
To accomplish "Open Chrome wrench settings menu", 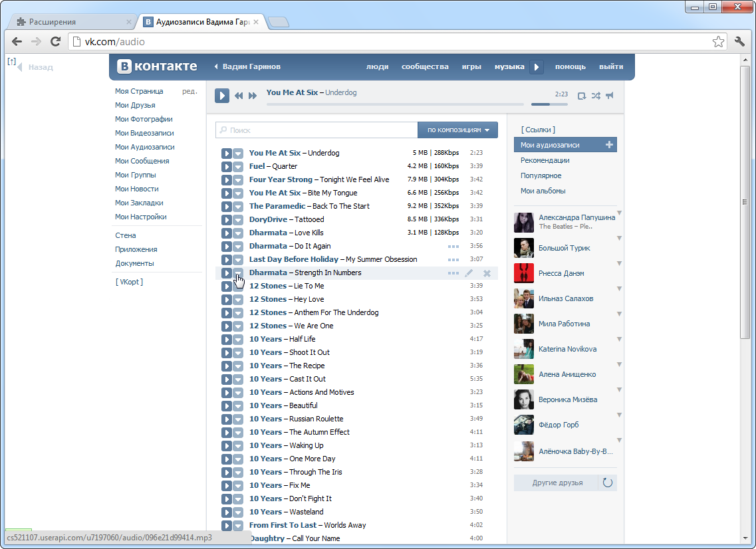I will (739, 41).
